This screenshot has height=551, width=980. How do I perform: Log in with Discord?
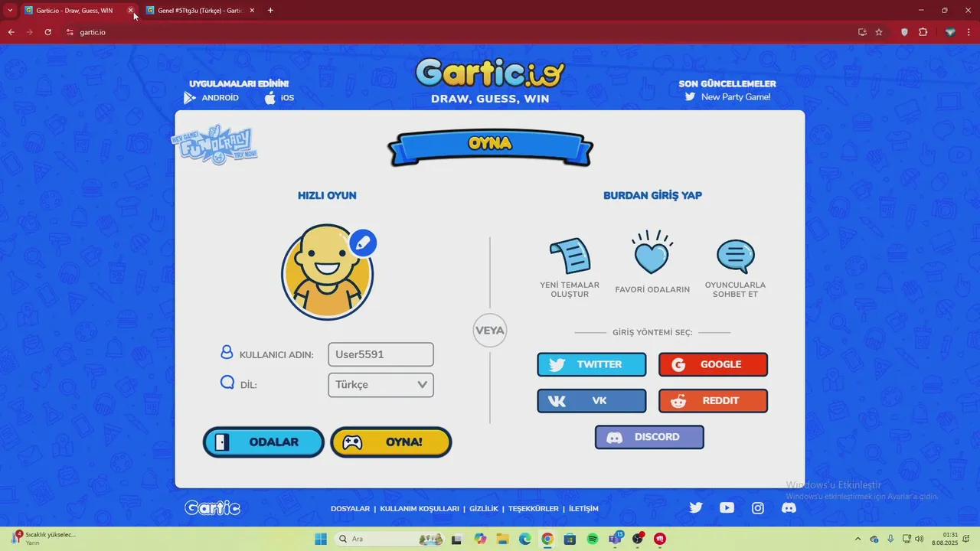point(649,437)
